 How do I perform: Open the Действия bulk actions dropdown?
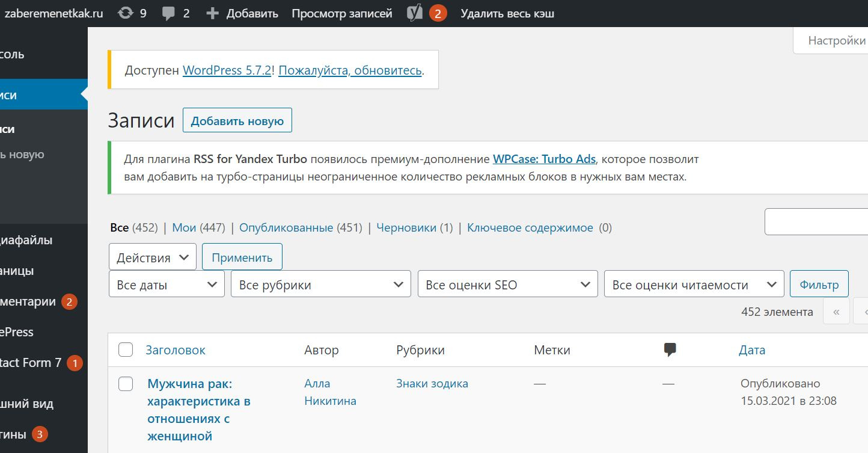[x=153, y=257]
